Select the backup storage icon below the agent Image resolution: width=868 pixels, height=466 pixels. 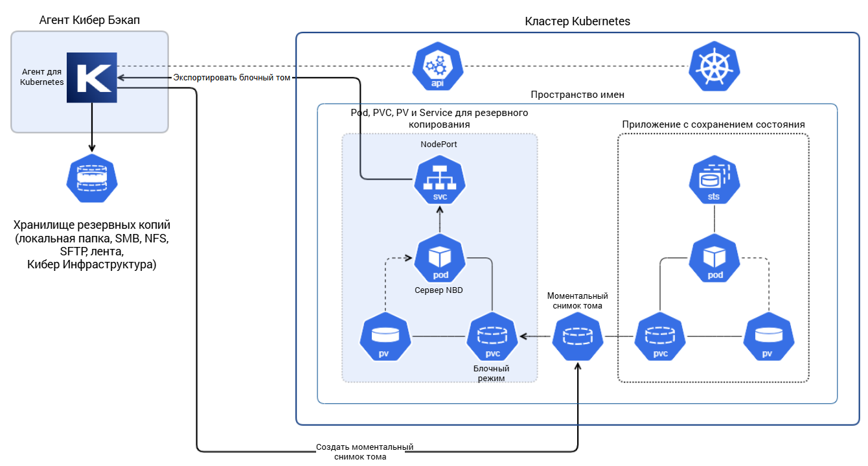click(x=91, y=180)
